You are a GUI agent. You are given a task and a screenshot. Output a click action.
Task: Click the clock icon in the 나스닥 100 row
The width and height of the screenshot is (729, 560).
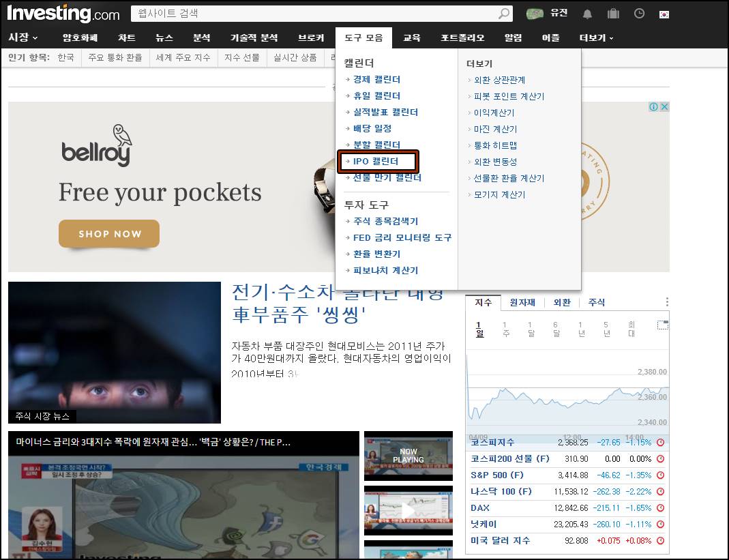tap(660, 491)
